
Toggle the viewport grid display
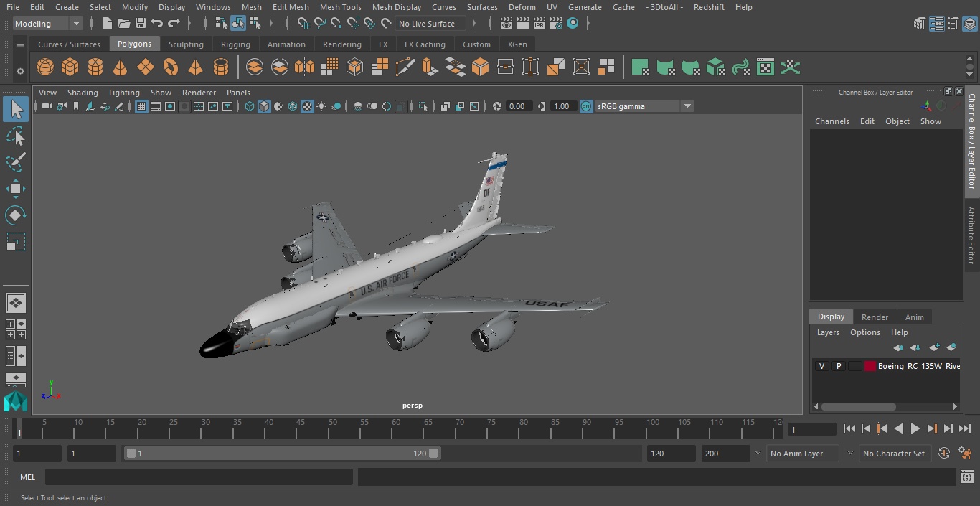point(141,106)
